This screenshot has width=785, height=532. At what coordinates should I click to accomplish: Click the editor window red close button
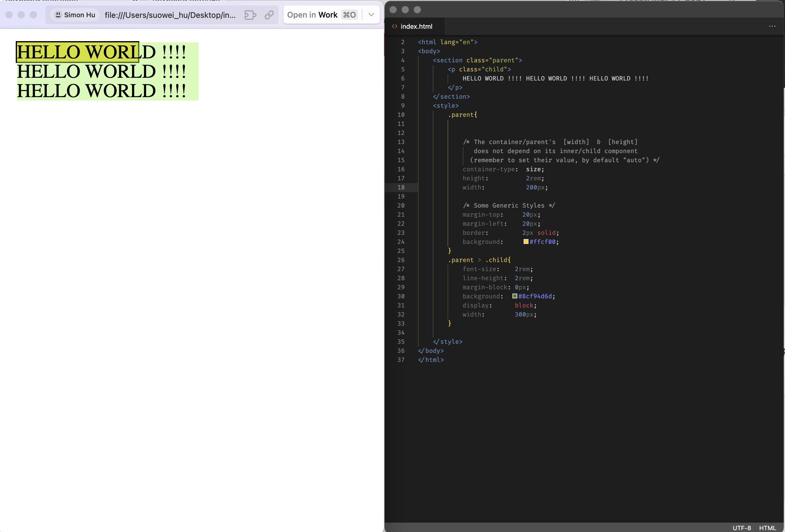pos(393,9)
